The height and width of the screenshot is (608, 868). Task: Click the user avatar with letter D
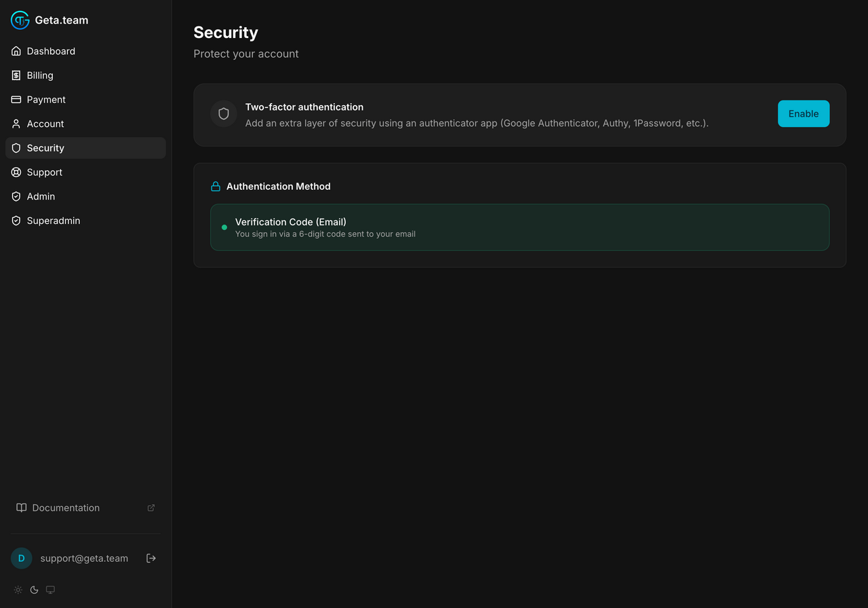pos(22,558)
